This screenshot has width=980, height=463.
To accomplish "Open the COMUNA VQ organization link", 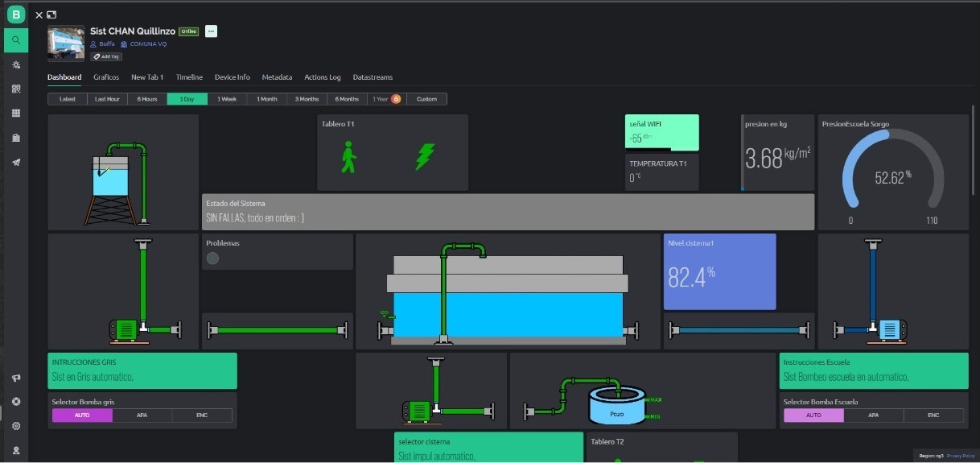I will tap(148, 44).
